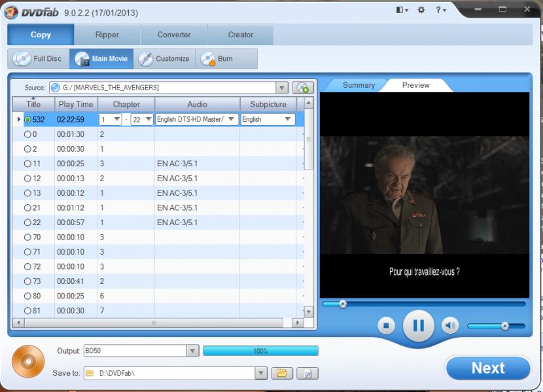This screenshot has height=392, width=543.
Task: Select the Burn mode
Action: pos(226,58)
